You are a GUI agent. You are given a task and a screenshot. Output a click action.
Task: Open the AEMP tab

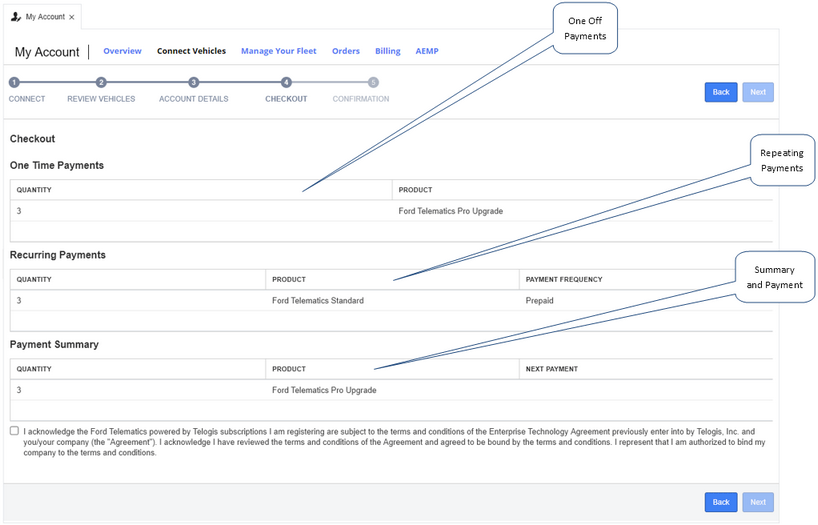pos(427,51)
